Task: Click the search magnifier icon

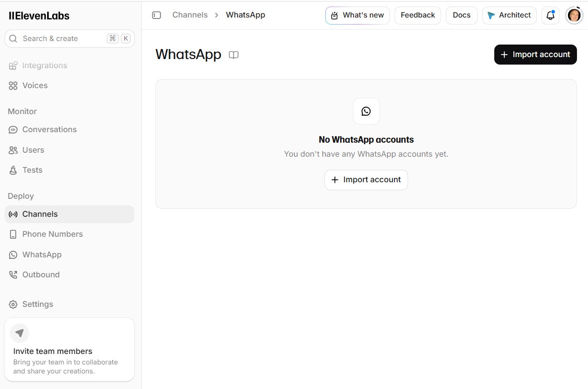Action: 13,39
